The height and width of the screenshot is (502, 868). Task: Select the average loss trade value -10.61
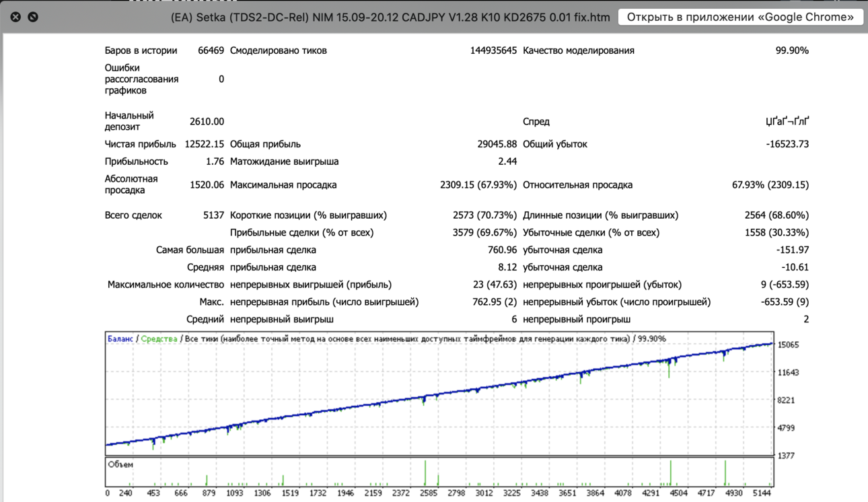pyautogui.click(x=795, y=267)
